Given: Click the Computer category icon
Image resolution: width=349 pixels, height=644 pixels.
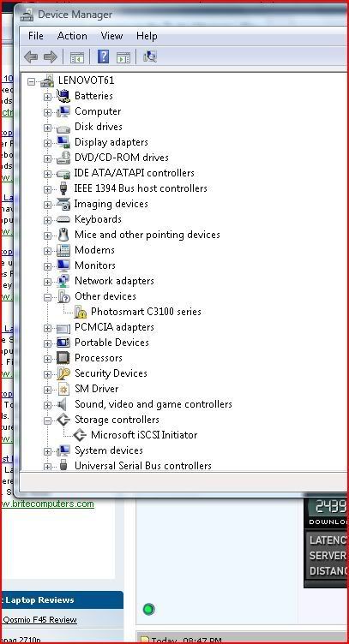Looking at the screenshot, I should (63, 111).
